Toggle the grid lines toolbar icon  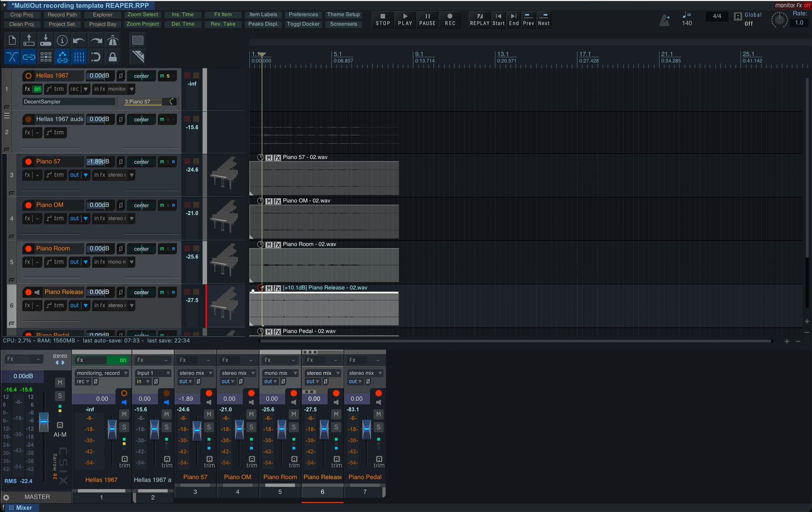(79, 57)
